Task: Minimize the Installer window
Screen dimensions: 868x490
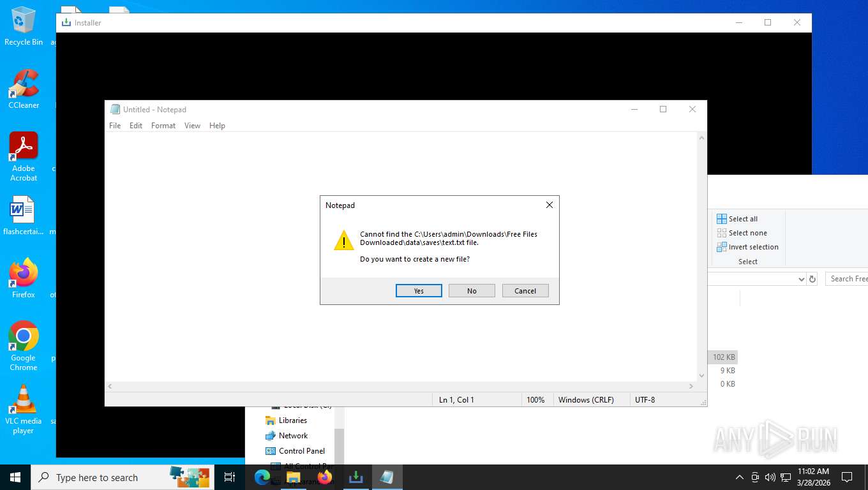Action: click(x=739, y=22)
